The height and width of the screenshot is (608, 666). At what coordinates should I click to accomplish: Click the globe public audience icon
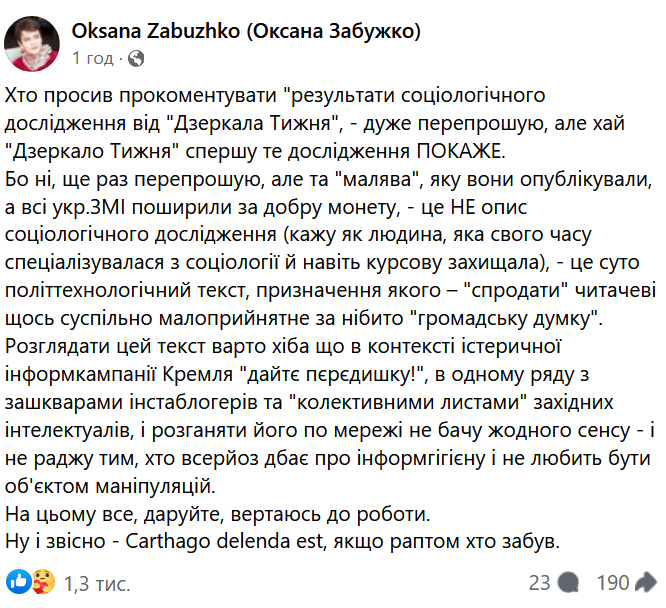pyautogui.click(x=136, y=58)
